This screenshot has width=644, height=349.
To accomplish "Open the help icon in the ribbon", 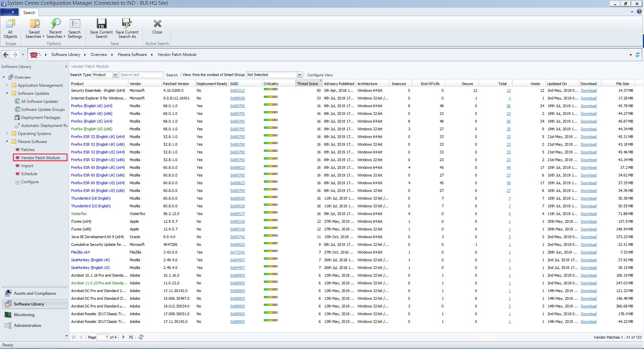I will pyautogui.click(x=639, y=12).
